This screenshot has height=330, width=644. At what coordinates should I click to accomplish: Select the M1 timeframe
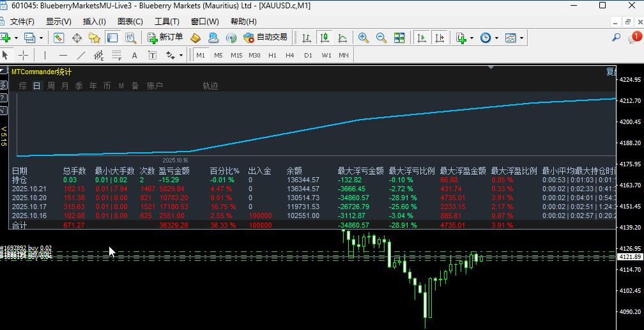[x=201, y=55]
